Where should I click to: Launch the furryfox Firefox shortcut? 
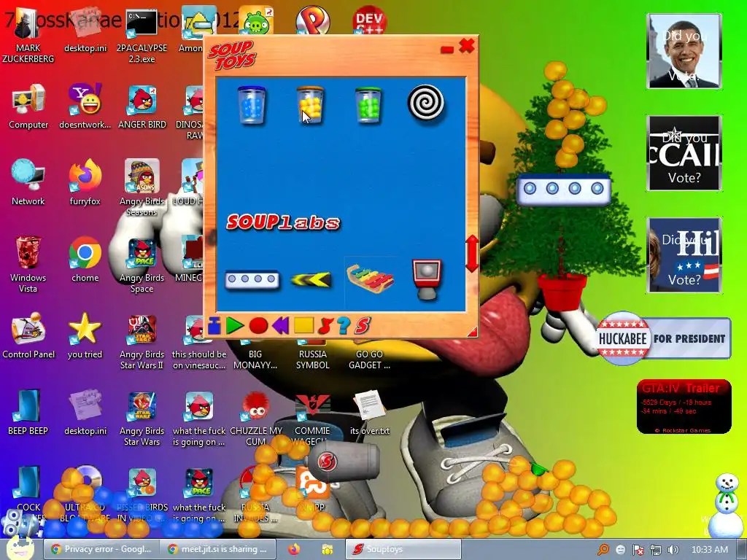point(85,182)
